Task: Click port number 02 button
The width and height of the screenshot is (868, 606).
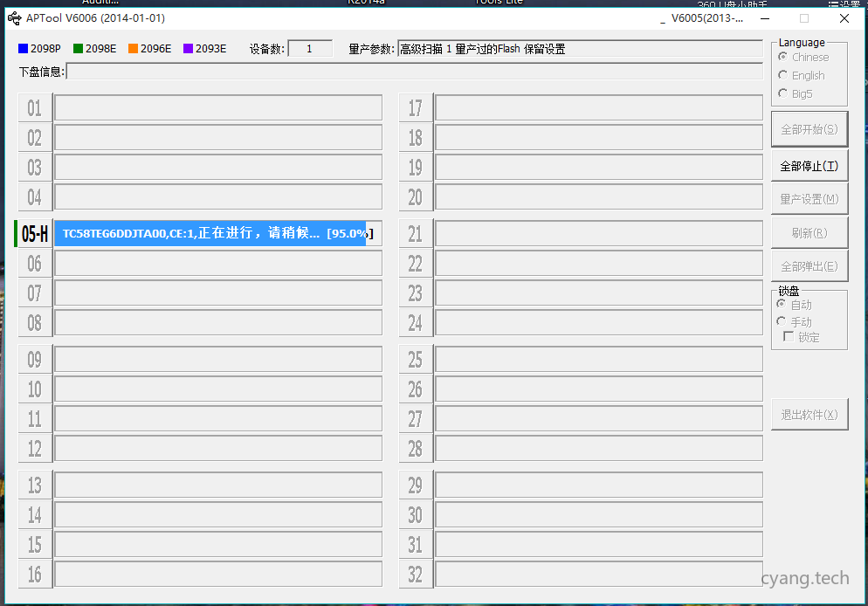Action: click(x=34, y=138)
